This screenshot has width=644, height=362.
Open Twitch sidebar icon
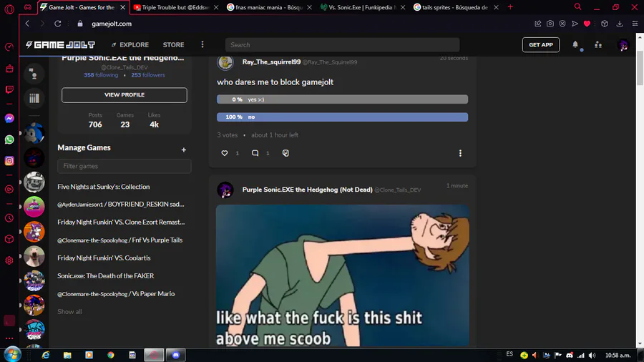pyautogui.click(x=9, y=89)
